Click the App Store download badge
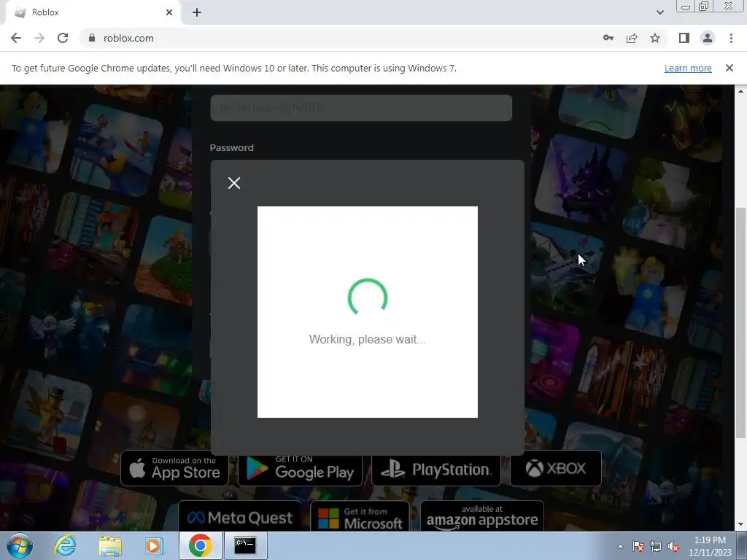747x560 pixels. (x=175, y=468)
